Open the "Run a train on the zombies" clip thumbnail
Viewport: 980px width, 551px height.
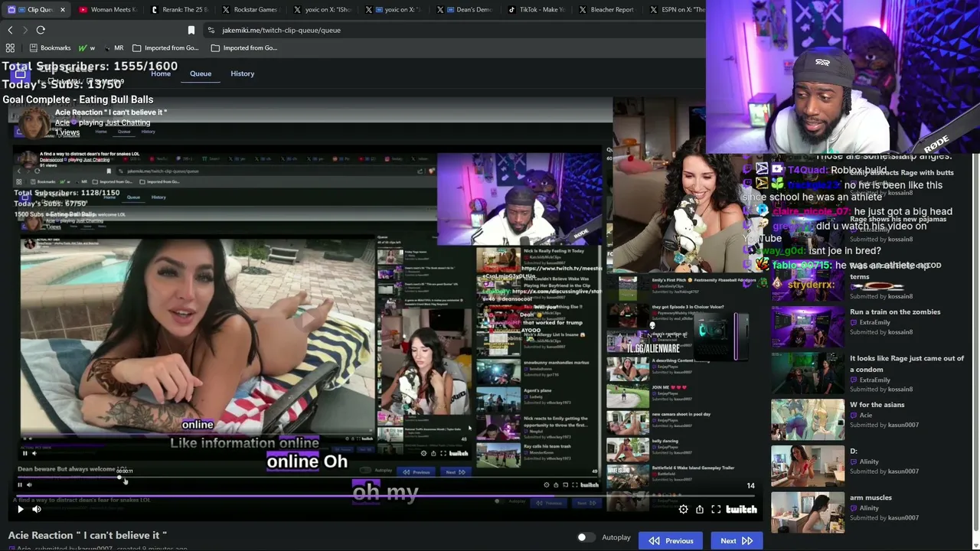808,325
